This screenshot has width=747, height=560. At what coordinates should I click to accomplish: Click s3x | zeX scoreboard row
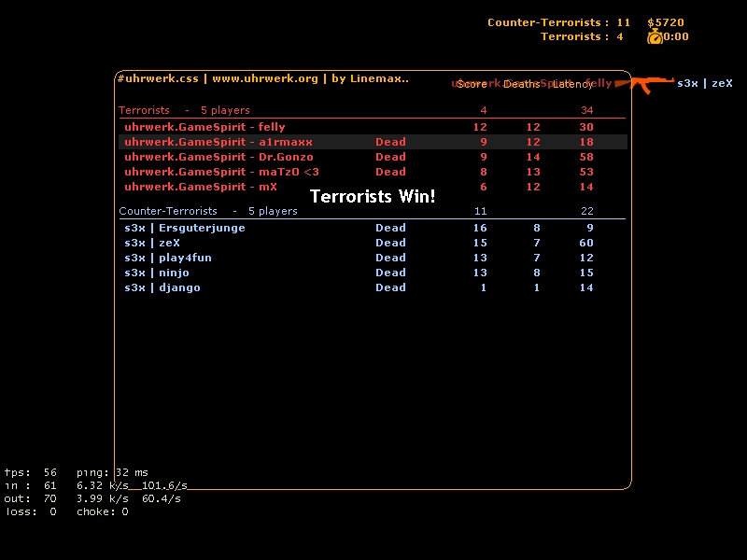151,243
